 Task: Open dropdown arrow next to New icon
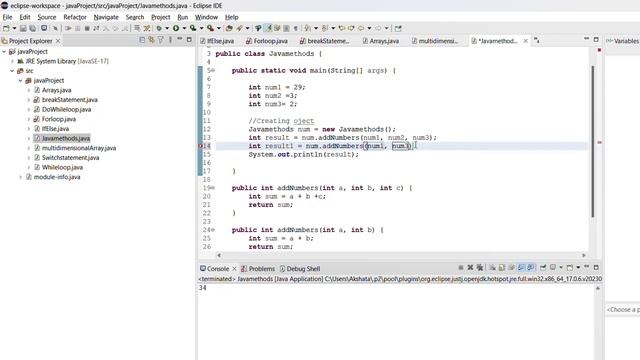[x=14, y=28]
